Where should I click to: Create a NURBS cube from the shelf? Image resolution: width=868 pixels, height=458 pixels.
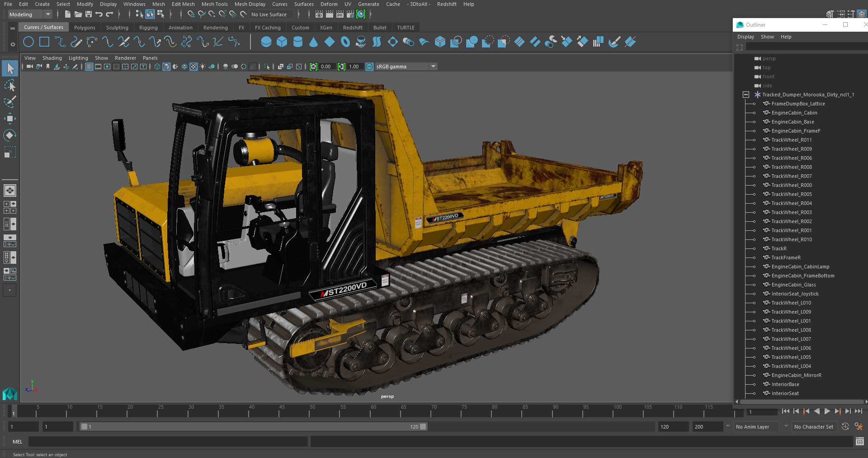282,42
